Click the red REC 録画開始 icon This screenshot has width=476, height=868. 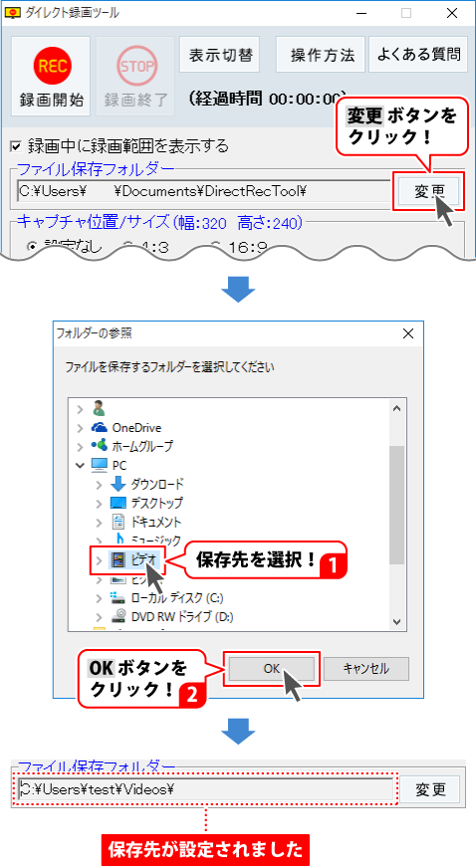(x=51, y=67)
